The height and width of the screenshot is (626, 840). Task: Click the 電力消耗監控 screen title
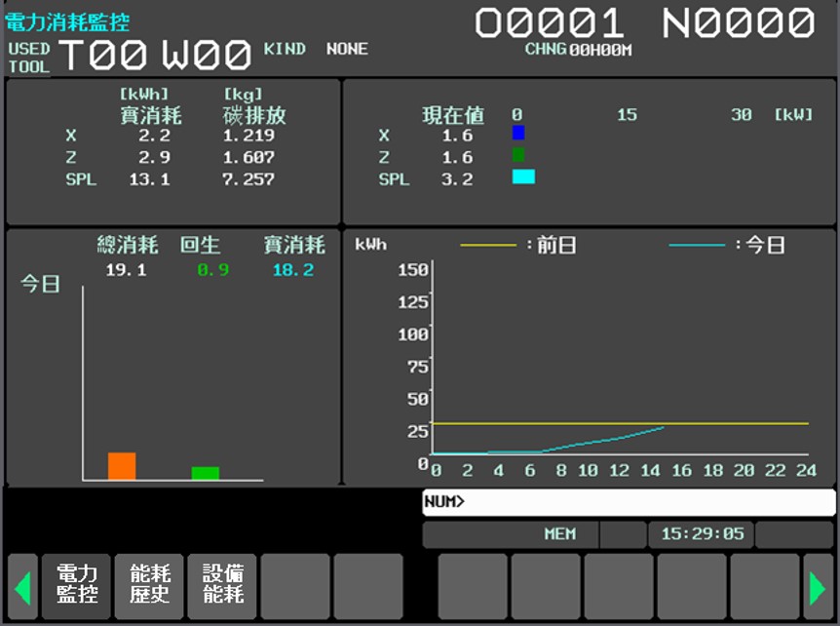tap(67, 22)
